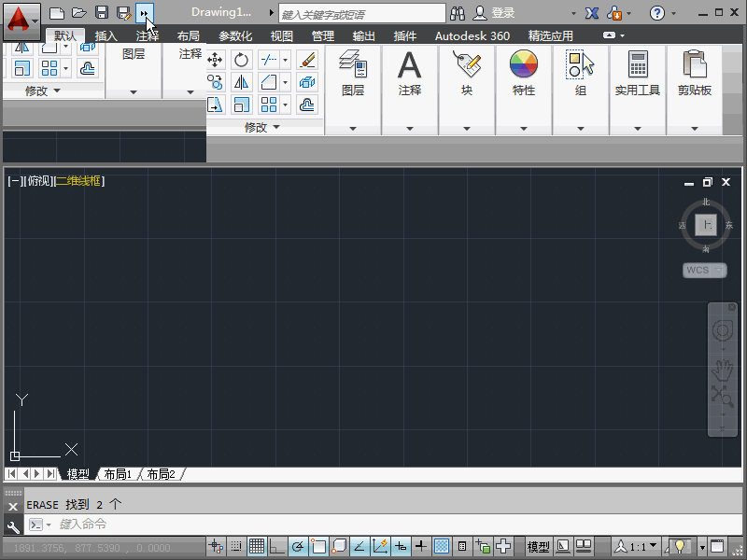The height and width of the screenshot is (560, 747).
Task: Click the Save icon in quick access toolbar
Action: click(101, 13)
